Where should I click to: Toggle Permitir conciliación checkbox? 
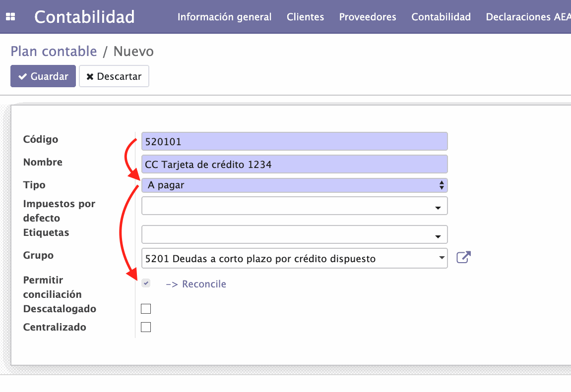pos(146,283)
